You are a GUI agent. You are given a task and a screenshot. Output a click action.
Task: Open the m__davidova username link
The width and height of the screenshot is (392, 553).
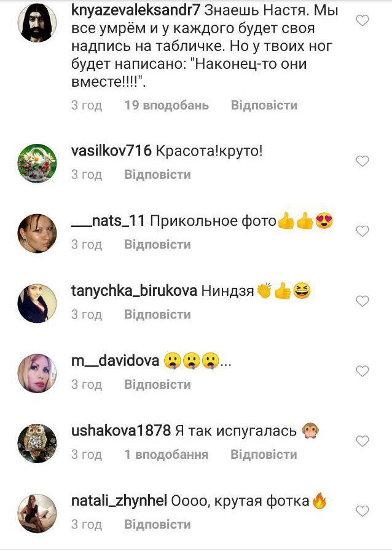(x=115, y=361)
